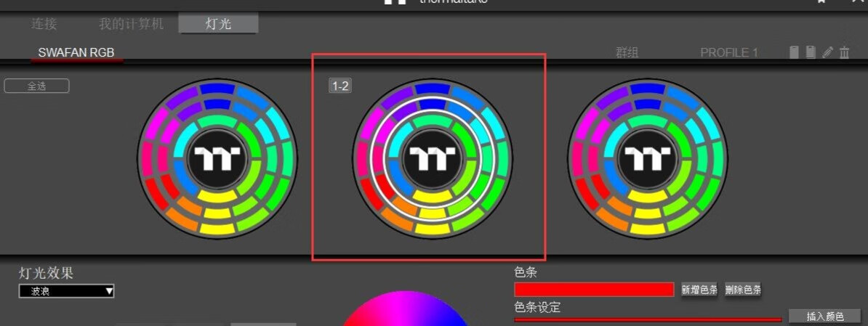Switch to the 我的计算机 tab

(x=131, y=24)
